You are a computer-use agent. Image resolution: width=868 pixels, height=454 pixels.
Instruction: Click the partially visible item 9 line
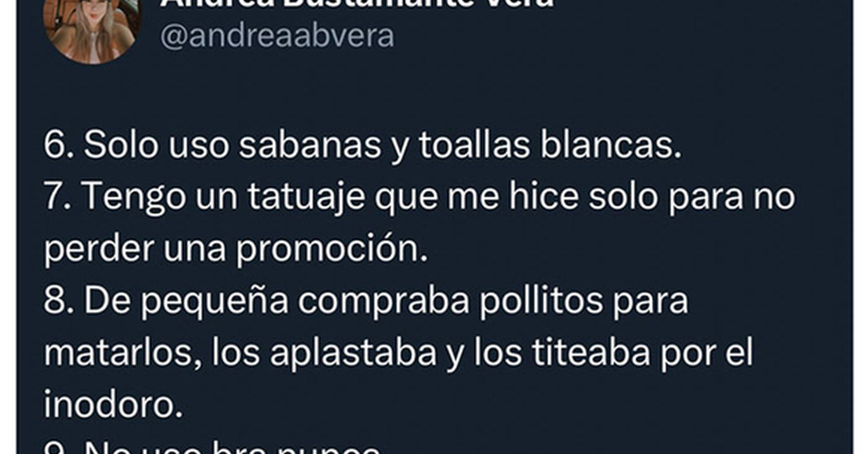212,448
